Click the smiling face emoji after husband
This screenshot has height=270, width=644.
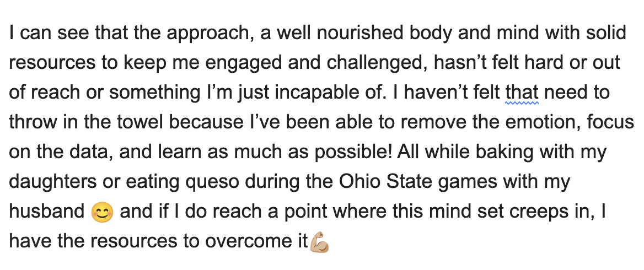pos(102,213)
